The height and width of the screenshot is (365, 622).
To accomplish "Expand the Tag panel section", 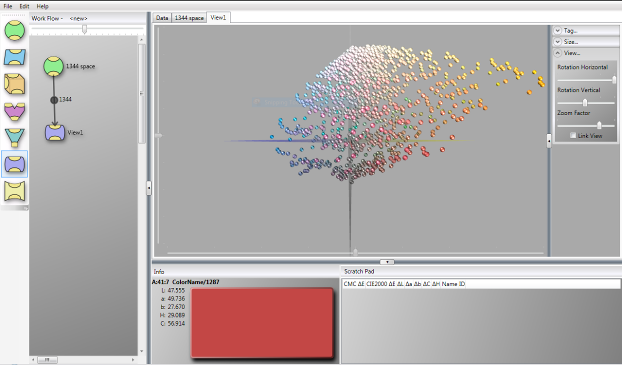I will (x=558, y=31).
